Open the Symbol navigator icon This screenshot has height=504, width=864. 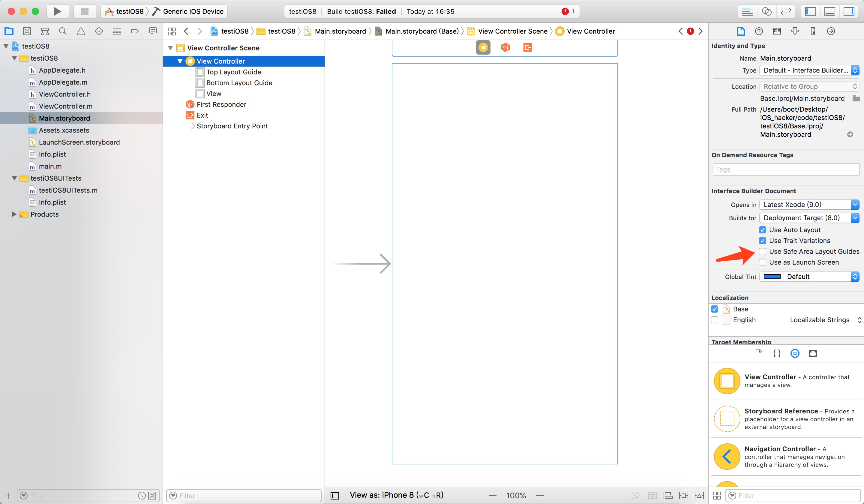tap(45, 31)
